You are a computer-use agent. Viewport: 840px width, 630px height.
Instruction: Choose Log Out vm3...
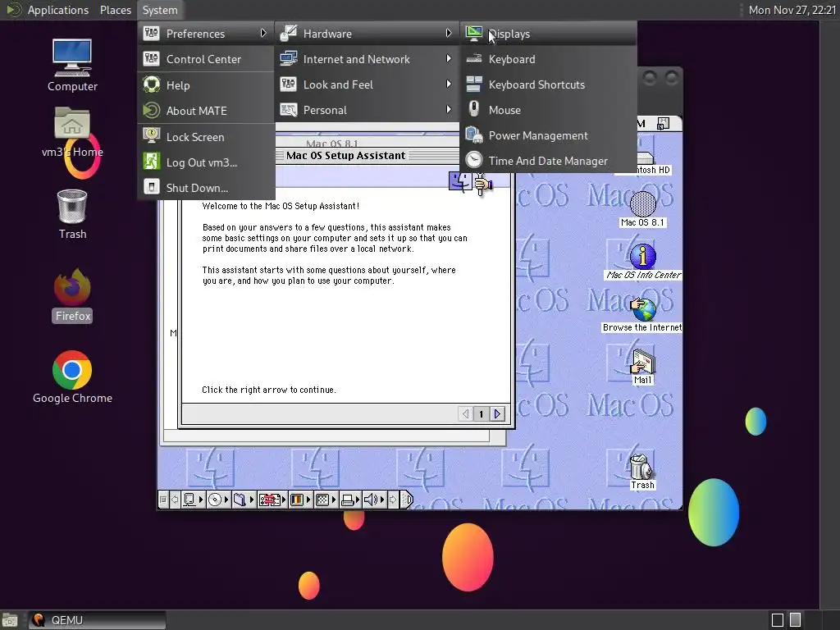coord(206,162)
